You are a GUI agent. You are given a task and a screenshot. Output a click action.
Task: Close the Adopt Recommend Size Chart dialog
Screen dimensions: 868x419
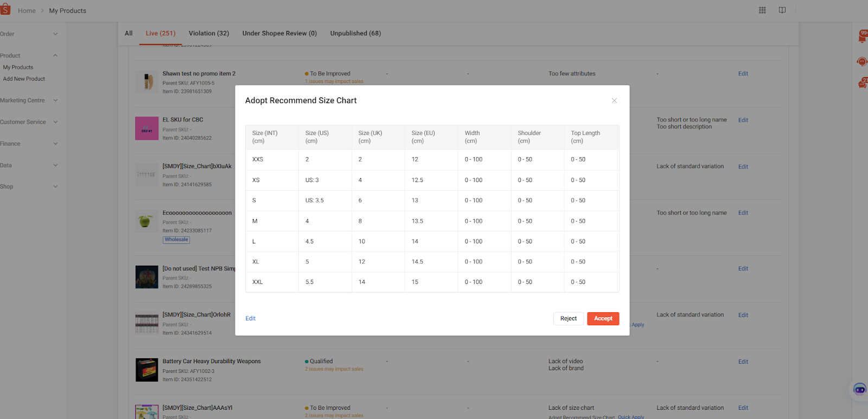coord(614,101)
